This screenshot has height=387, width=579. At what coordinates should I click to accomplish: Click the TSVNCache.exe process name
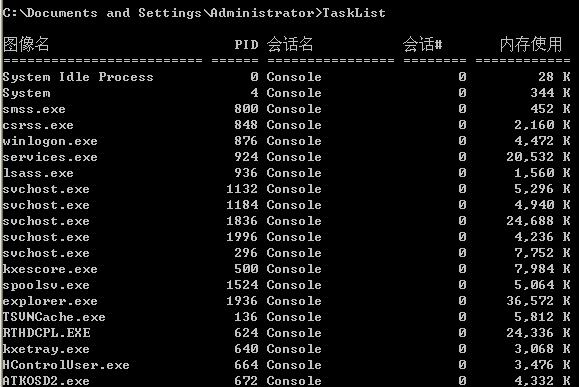[54, 317]
